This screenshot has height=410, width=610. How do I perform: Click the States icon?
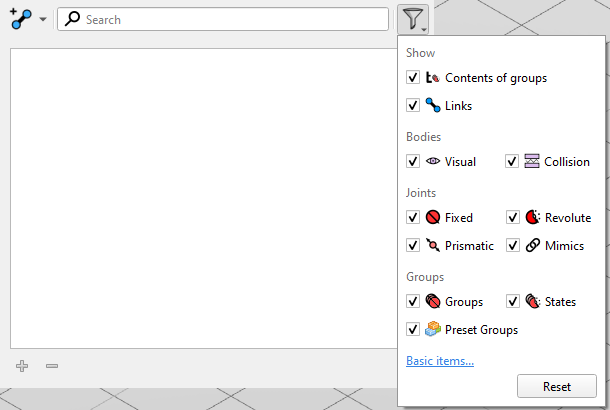(x=533, y=301)
